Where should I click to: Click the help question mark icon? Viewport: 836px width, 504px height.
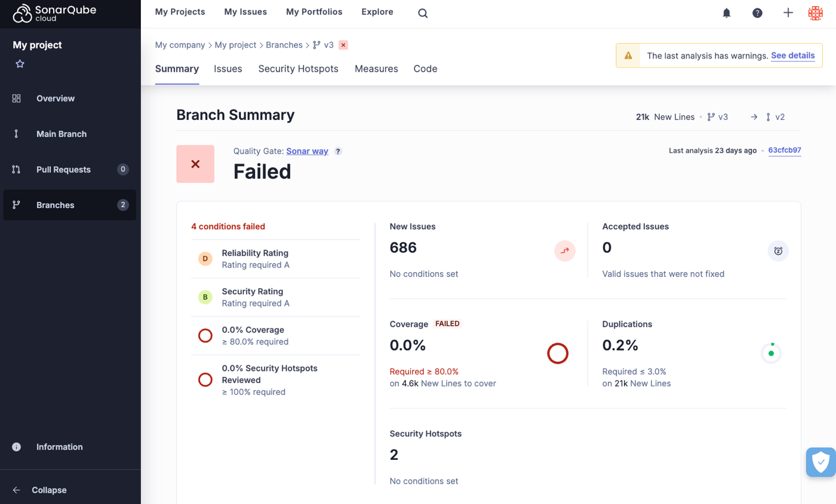click(757, 13)
